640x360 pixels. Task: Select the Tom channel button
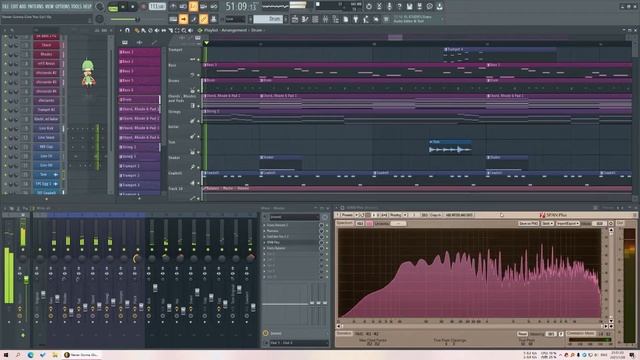[x=46, y=175]
